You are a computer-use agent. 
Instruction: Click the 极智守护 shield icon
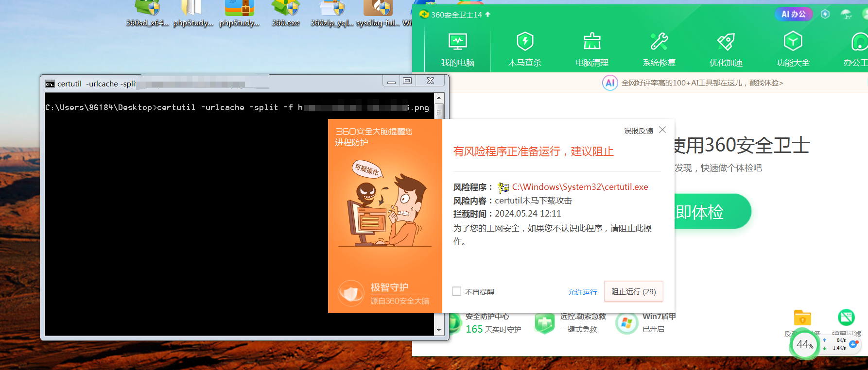351,293
